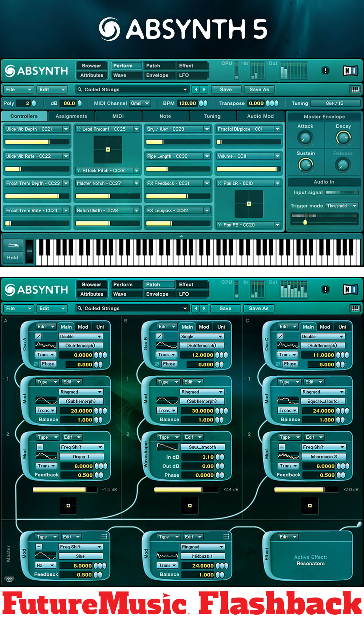Click channel B pan pad below level slider

tap(190, 505)
